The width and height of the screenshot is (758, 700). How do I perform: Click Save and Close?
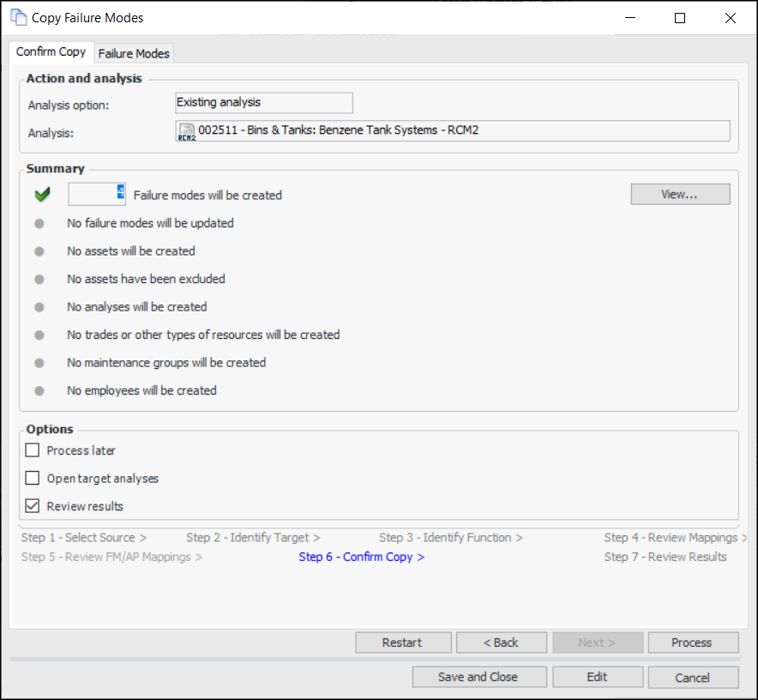pyautogui.click(x=479, y=677)
